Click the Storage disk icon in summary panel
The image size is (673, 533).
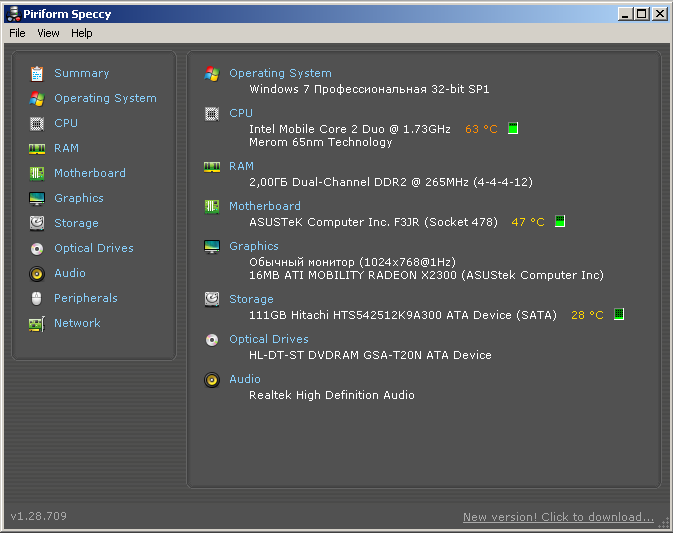click(x=212, y=299)
